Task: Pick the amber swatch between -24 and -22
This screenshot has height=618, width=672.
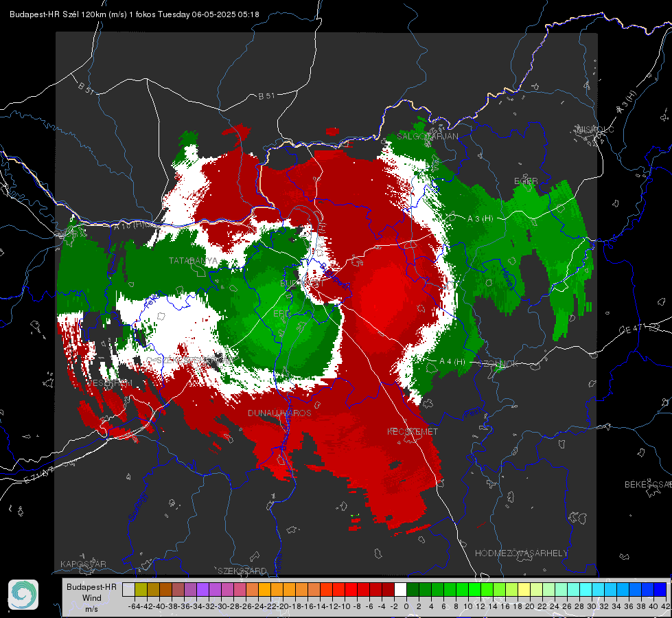Action: coord(264,589)
